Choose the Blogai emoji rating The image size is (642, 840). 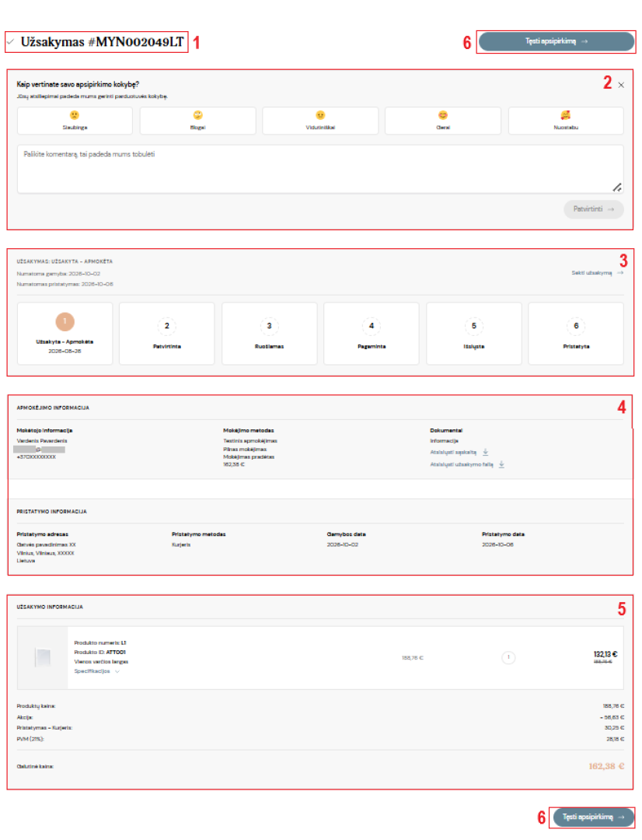coord(197,121)
